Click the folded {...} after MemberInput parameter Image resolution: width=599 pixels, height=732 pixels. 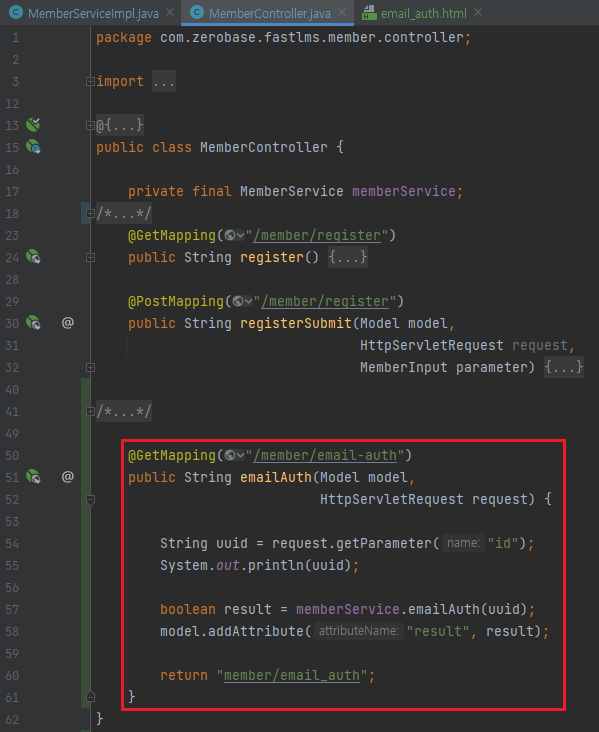click(564, 367)
